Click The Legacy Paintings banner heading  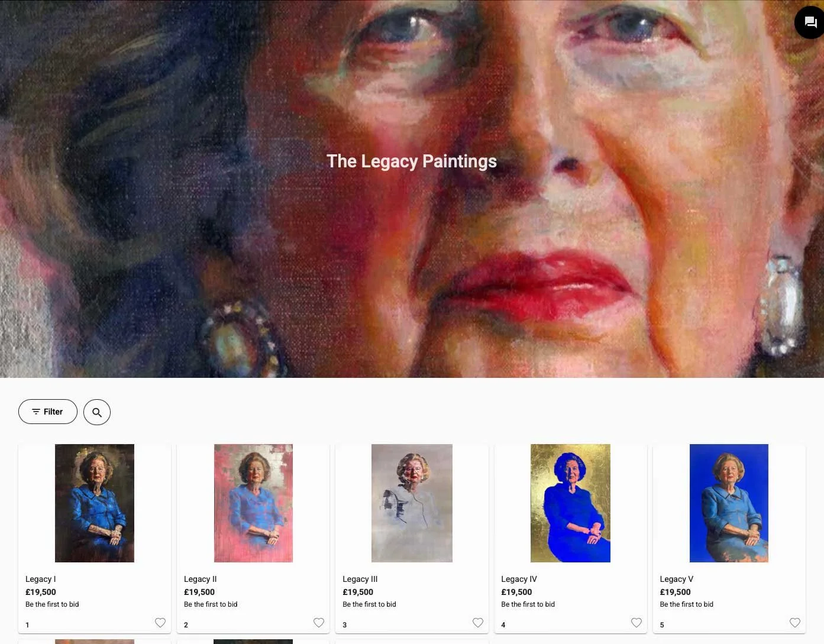tap(412, 161)
